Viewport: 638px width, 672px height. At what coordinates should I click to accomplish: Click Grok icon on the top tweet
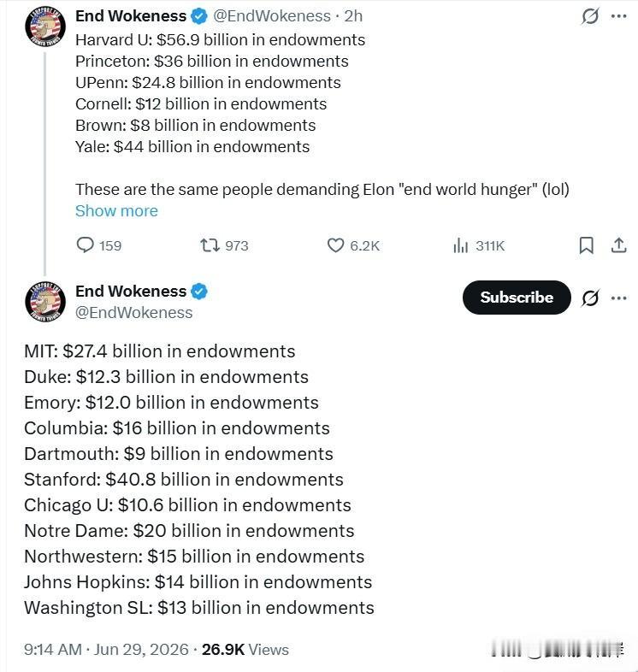[x=589, y=16]
